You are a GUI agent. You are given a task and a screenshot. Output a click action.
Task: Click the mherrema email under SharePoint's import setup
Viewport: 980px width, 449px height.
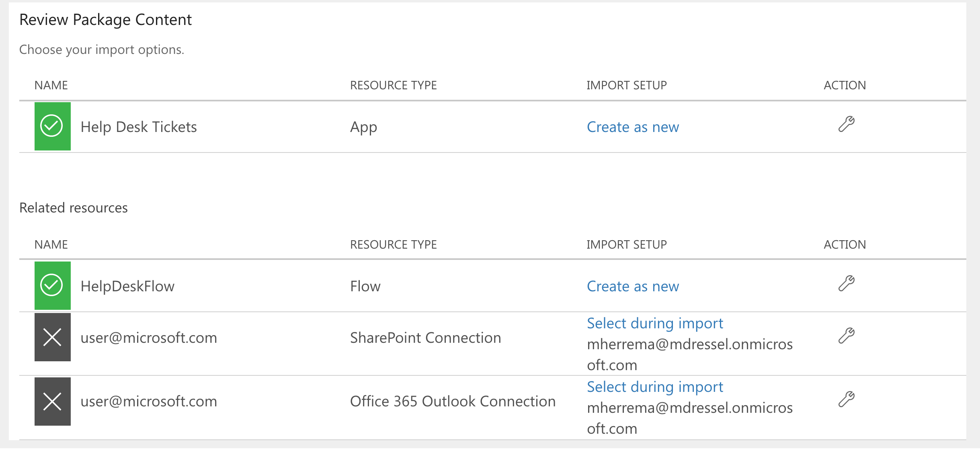point(690,355)
